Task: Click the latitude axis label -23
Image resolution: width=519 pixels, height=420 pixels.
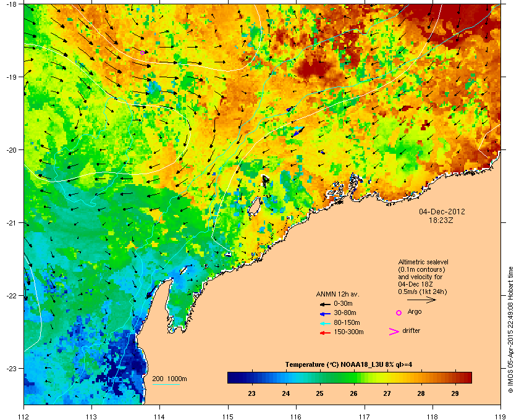Action: click(11, 368)
